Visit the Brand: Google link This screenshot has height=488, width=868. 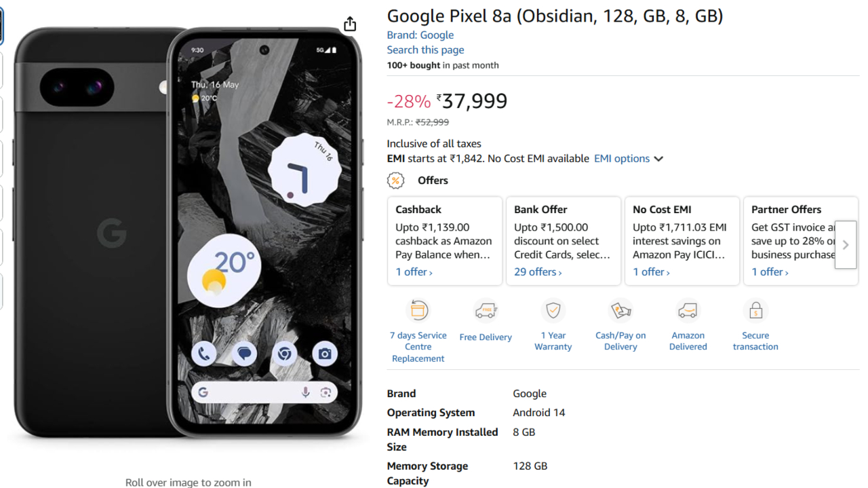point(420,35)
